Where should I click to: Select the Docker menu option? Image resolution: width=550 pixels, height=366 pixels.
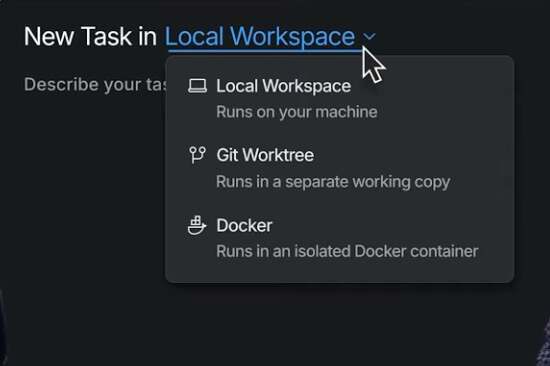[x=339, y=239]
